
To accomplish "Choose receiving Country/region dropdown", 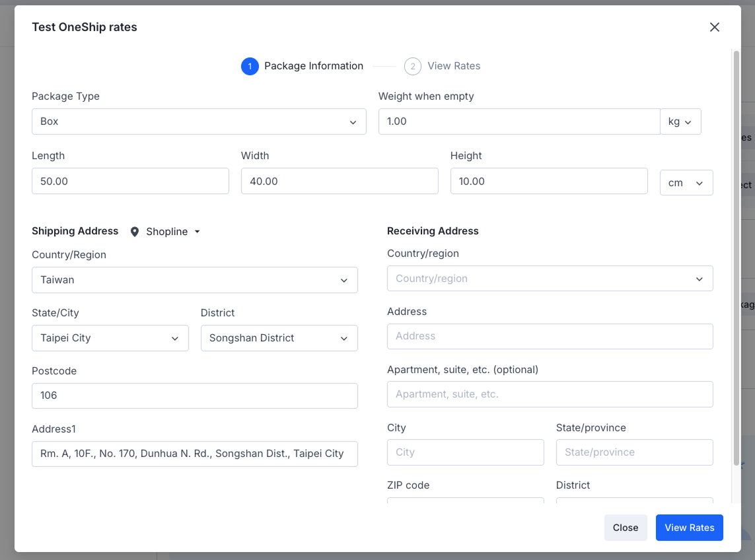I will tap(550, 279).
